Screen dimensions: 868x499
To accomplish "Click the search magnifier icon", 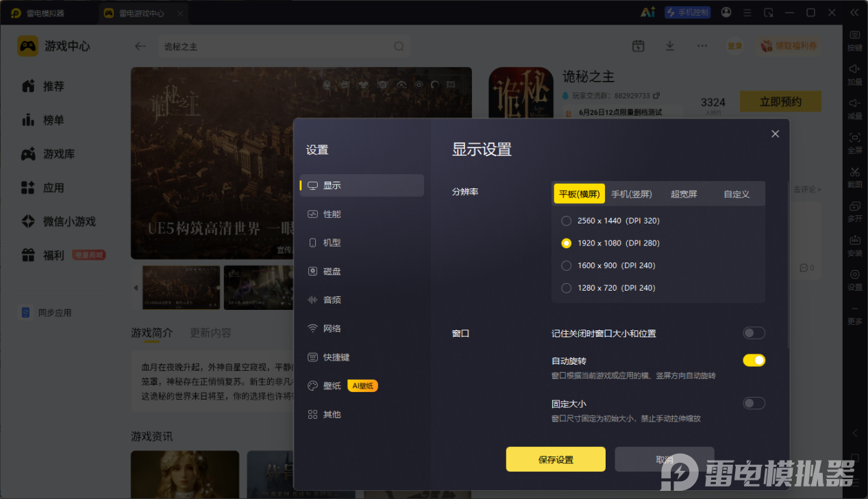I will (x=399, y=47).
